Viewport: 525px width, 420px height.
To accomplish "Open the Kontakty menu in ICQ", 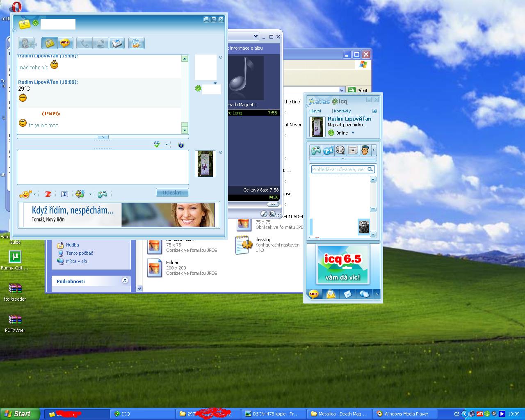I will (x=342, y=111).
